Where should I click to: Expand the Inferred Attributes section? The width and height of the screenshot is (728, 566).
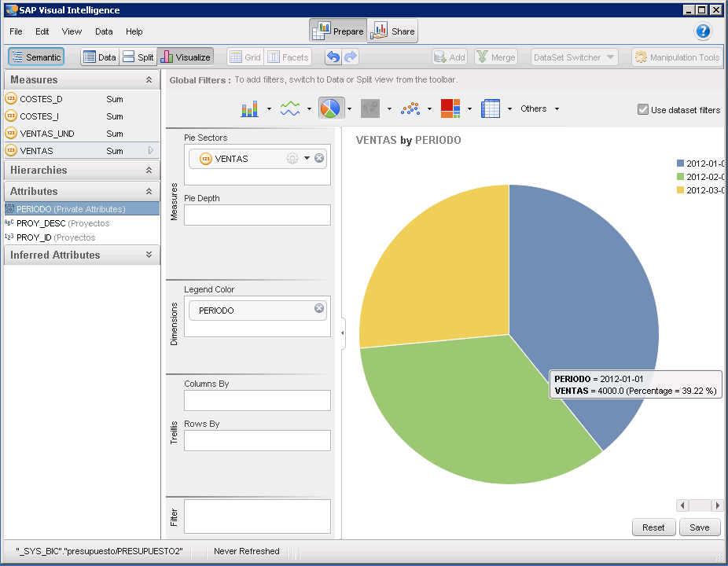149,255
